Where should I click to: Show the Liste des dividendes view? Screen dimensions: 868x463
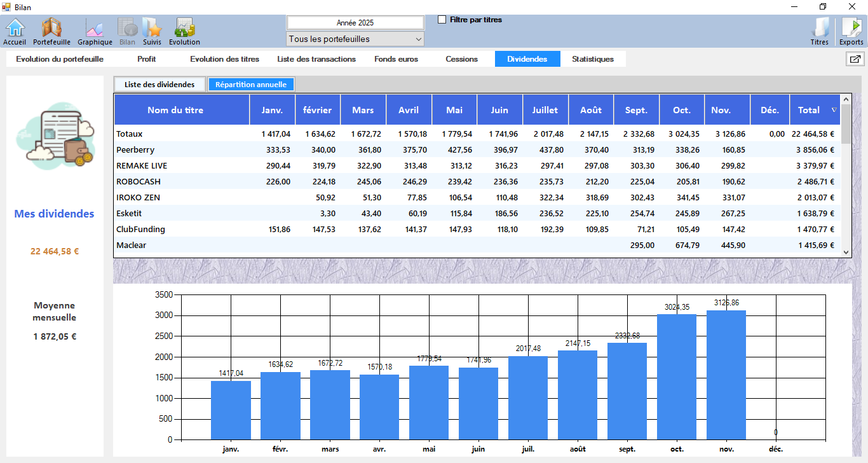159,85
